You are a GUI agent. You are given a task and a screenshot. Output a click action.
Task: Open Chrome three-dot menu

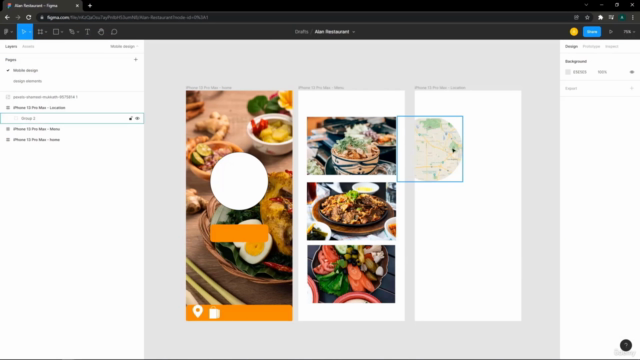coord(633,17)
